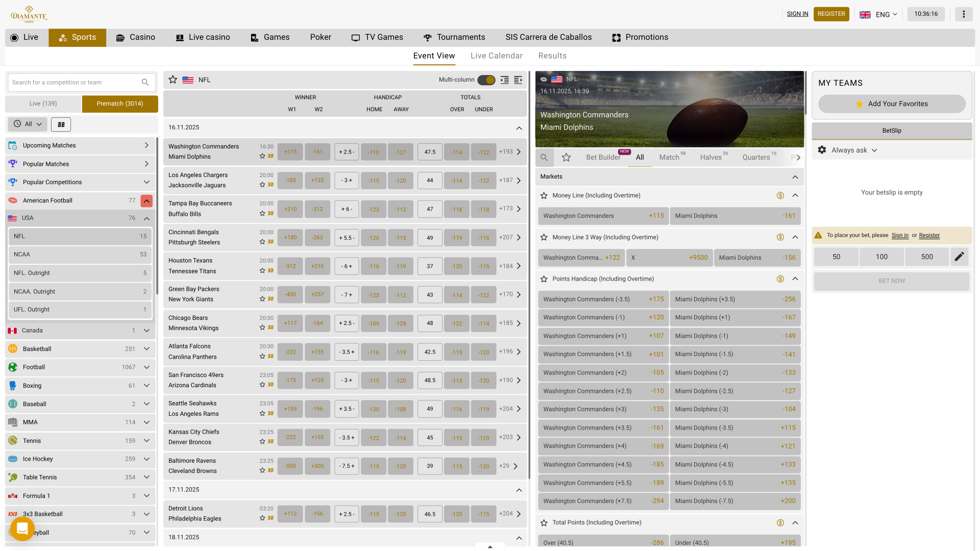This screenshot has height=551, width=980.
Task: Open the chat support bubble
Action: tap(22, 529)
